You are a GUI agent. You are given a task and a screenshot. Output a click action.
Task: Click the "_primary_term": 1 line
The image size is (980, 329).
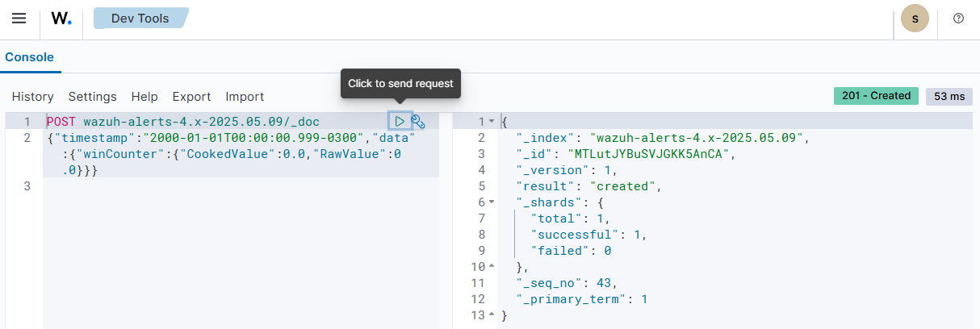(x=582, y=299)
